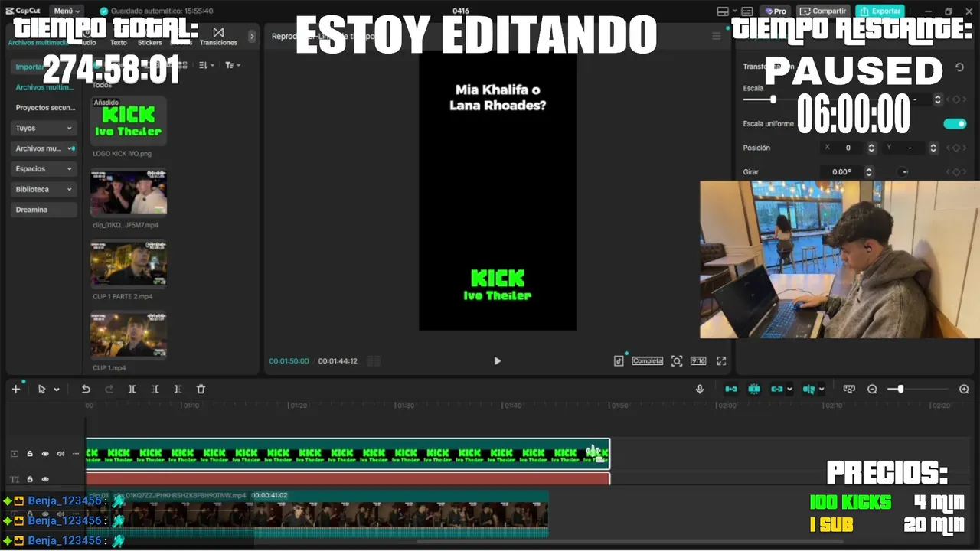Screen dimensions: 980x551
Task: Click the compare frames icon next to timecode
Action: point(374,361)
